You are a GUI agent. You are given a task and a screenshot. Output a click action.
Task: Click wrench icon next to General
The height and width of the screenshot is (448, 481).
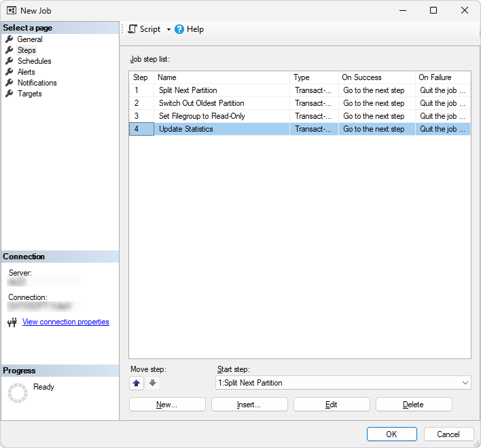10,39
